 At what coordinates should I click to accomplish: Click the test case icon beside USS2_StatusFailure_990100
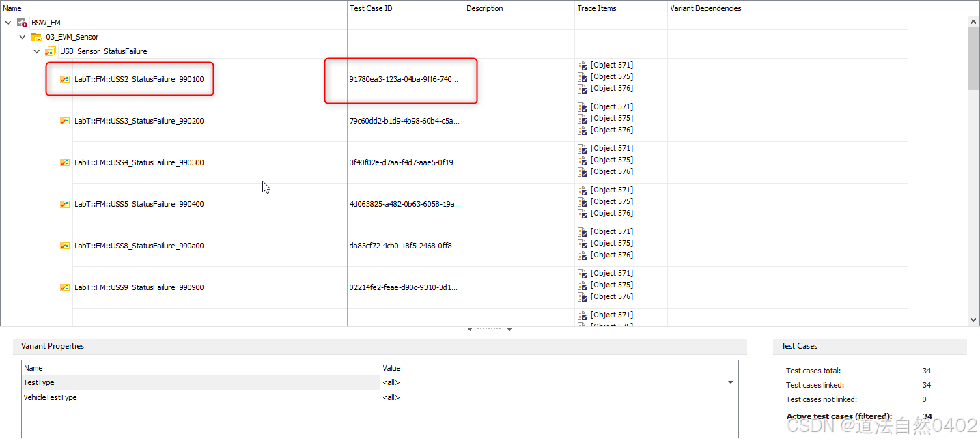click(x=64, y=78)
